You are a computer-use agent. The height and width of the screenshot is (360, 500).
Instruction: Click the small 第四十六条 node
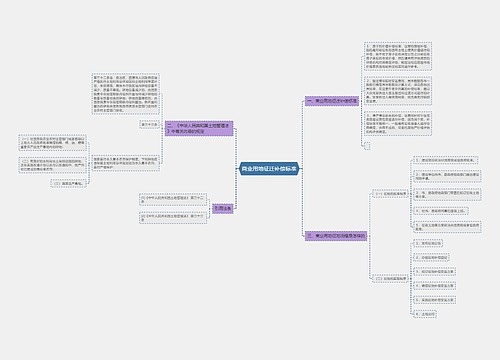tap(149, 125)
